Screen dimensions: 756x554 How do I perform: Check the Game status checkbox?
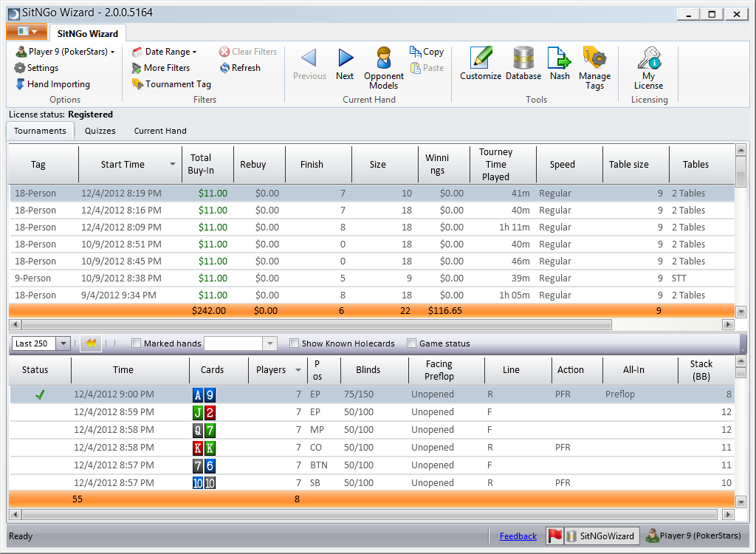pyautogui.click(x=412, y=343)
